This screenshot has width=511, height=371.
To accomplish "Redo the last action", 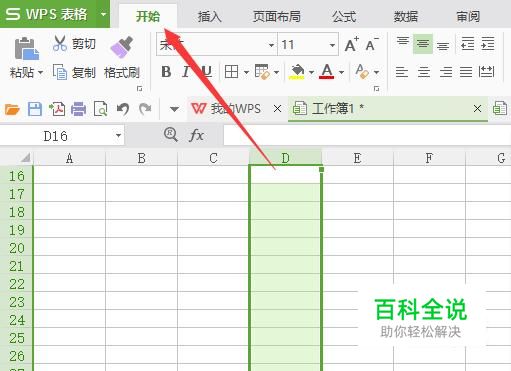I will click(145, 109).
